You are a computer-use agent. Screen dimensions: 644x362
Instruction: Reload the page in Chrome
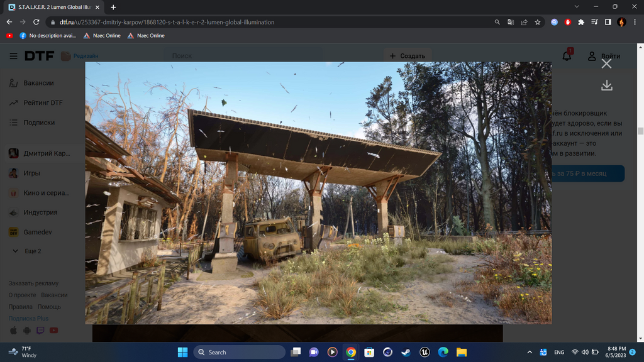[x=36, y=22]
